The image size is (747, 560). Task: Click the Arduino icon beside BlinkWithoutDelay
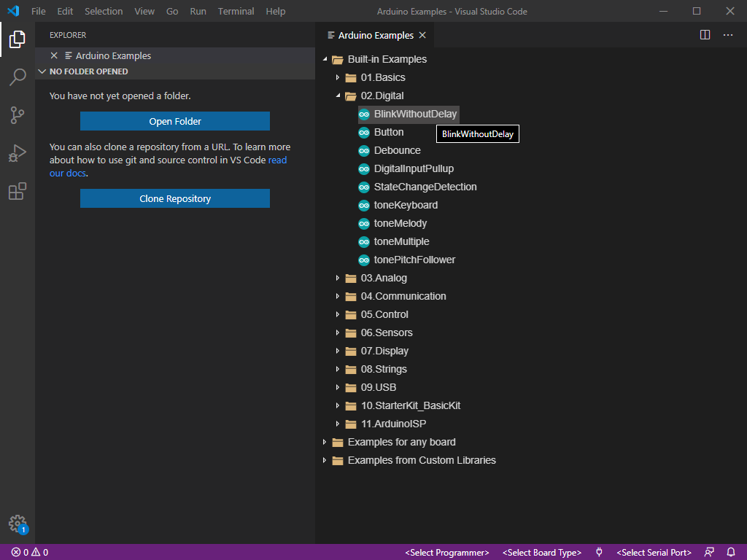tap(364, 114)
